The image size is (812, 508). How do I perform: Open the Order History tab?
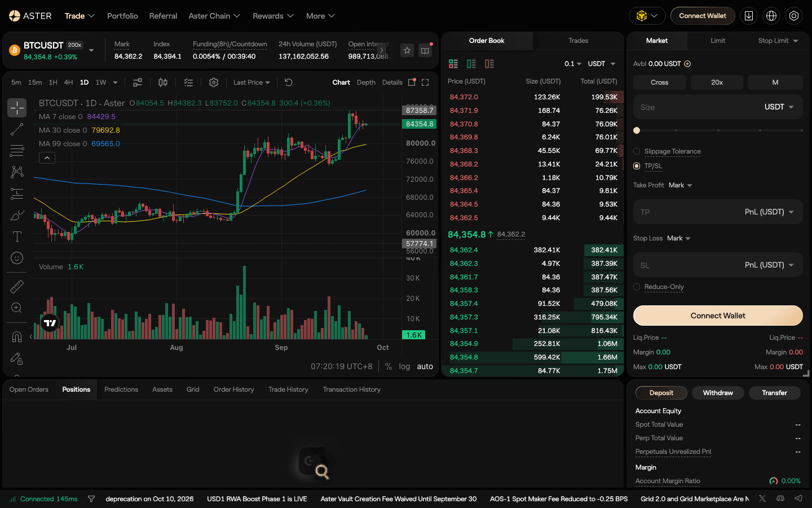point(233,389)
